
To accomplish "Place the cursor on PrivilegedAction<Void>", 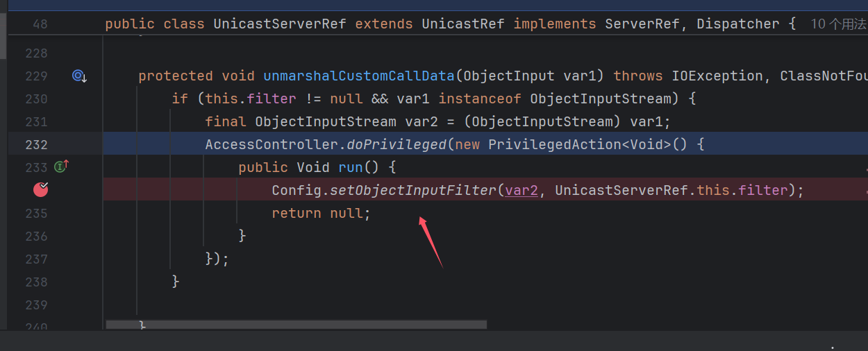I will pyautogui.click(x=580, y=144).
